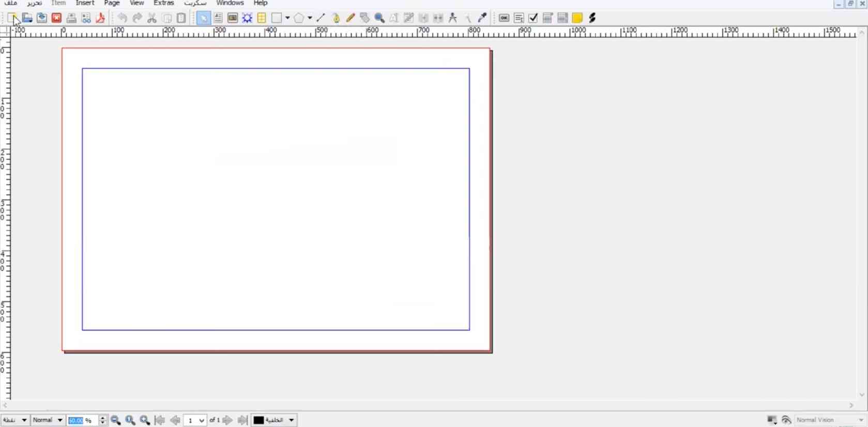Click the zoom out magnifier in status bar

[116, 420]
